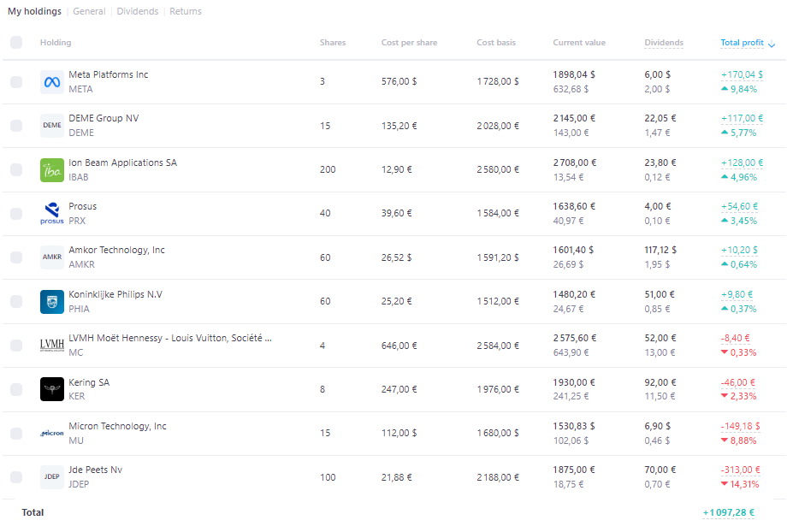Sort by the Cost basis header
Image resolution: width=793 pixels, height=532 pixels.
point(496,43)
